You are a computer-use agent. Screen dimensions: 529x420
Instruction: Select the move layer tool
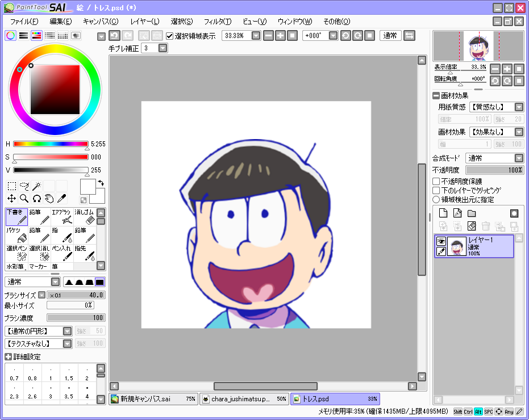[12, 199]
